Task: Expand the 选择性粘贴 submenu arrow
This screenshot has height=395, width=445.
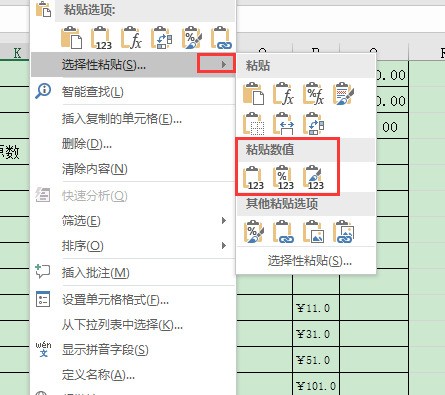Action: pyautogui.click(x=224, y=64)
